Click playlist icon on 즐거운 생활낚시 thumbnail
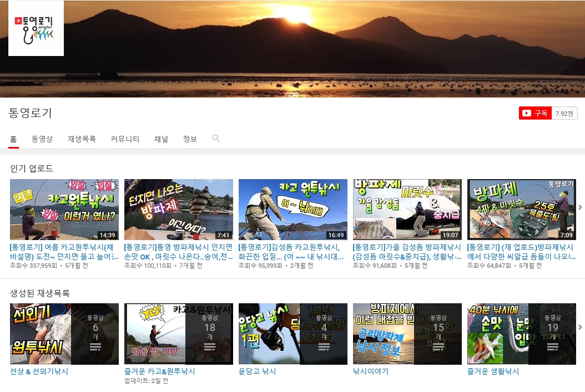 552,347
